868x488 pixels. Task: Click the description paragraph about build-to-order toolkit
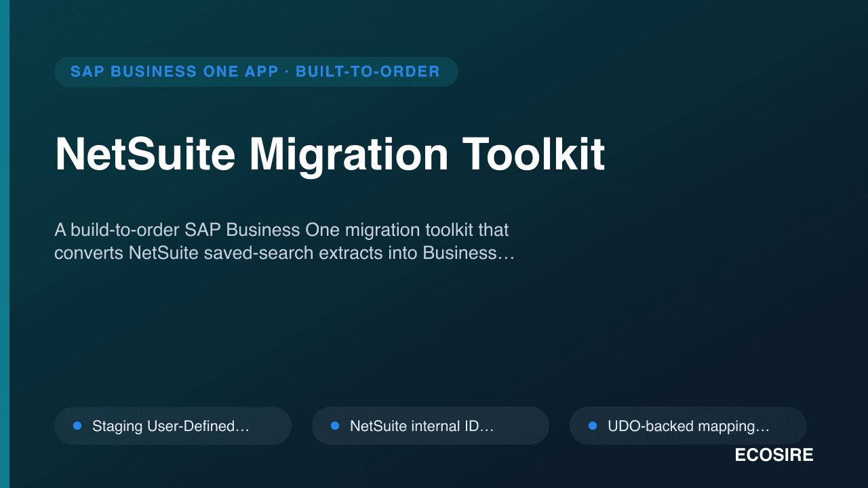coord(284,242)
